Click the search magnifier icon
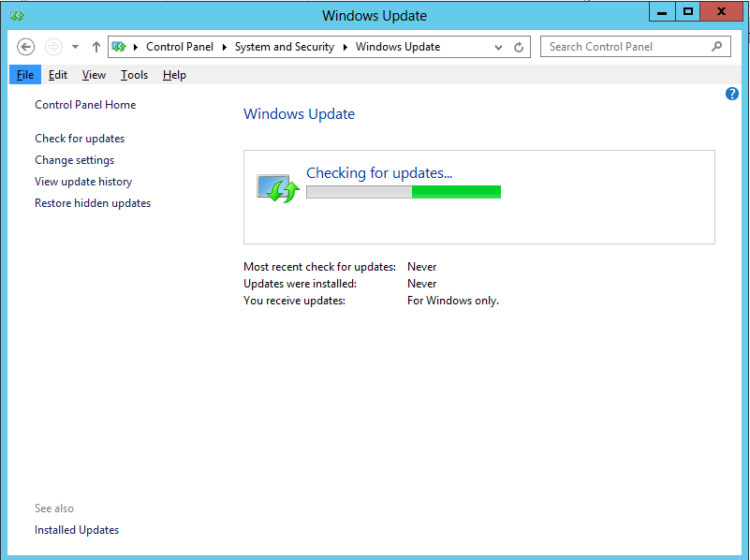 pyautogui.click(x=718, y=47)
